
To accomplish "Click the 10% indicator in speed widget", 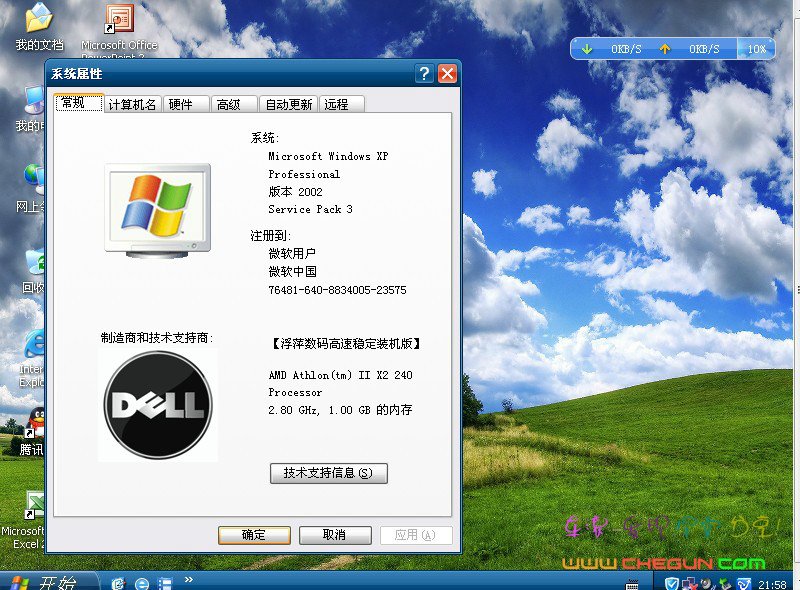I will coord(757,49).
